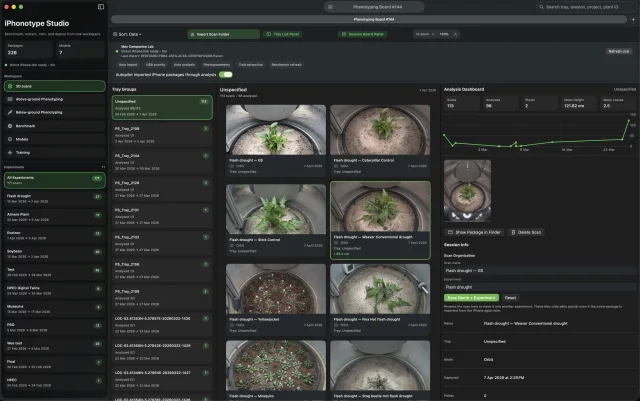Click the Show Package folder icon
The height and width of the screenshot is (401, 640).
[x=450, y=232]
